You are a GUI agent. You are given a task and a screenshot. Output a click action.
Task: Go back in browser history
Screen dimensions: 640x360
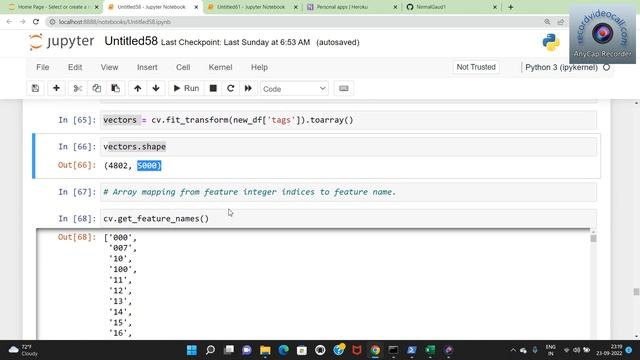[9, 22]
